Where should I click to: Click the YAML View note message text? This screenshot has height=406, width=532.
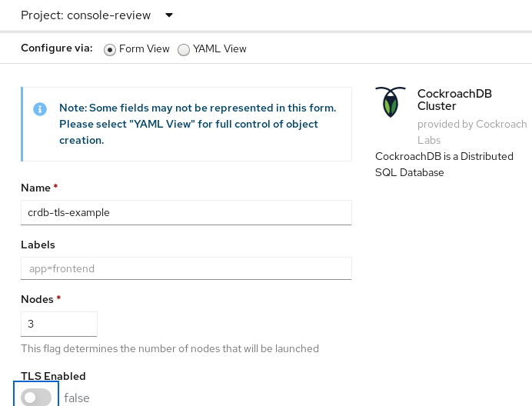point(198,125)
